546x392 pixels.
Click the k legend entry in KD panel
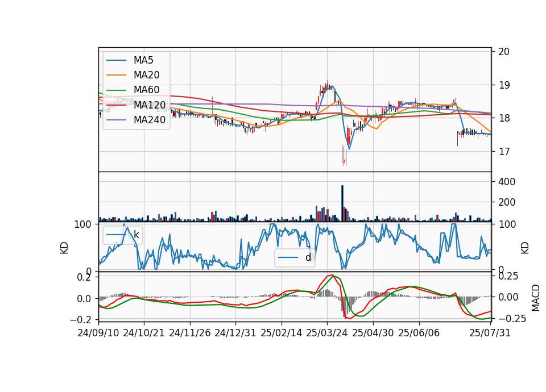[123, 235]
